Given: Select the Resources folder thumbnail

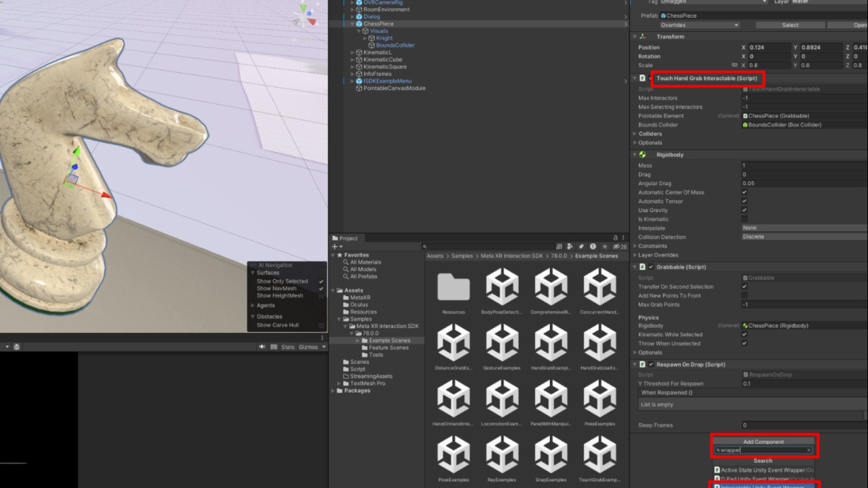Looking at the screenshot, I should click(x=454, y=287).
